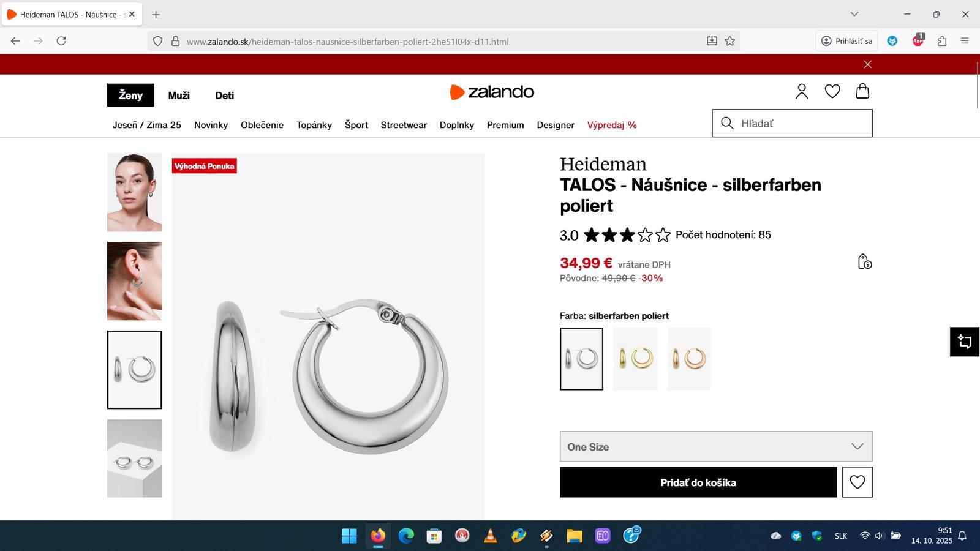Open the user account icon
Viewport: 980px width, 551px height.
pos(802,91)
